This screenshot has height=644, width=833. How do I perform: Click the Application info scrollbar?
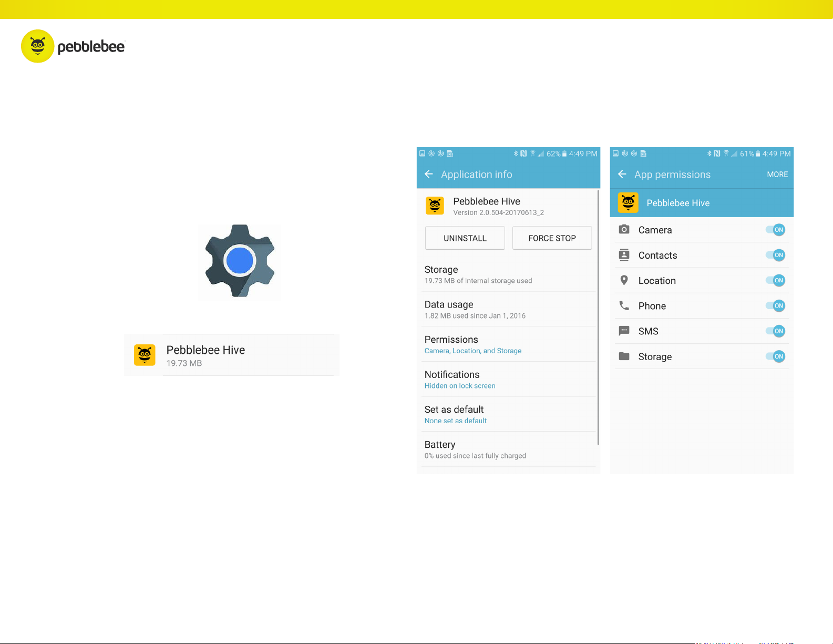tap(598, 318)
